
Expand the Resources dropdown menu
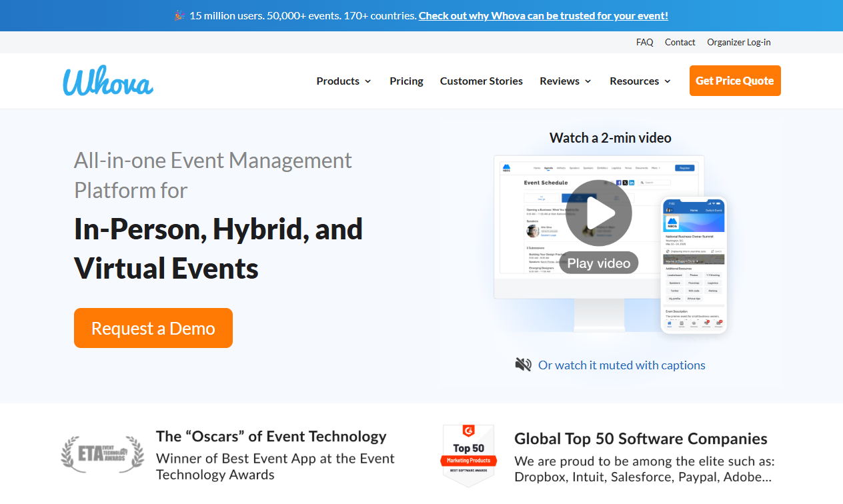640,81
